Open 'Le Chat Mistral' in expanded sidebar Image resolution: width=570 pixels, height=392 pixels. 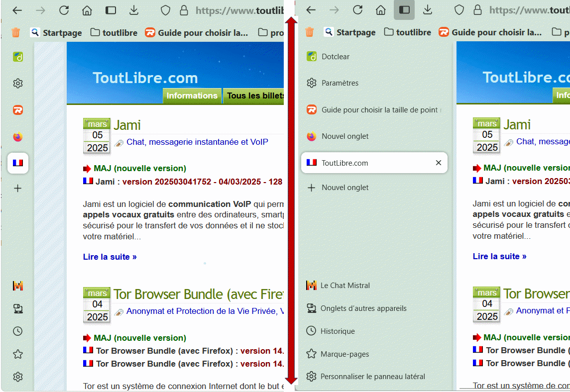pyautogui.click(x=338, y=286)
